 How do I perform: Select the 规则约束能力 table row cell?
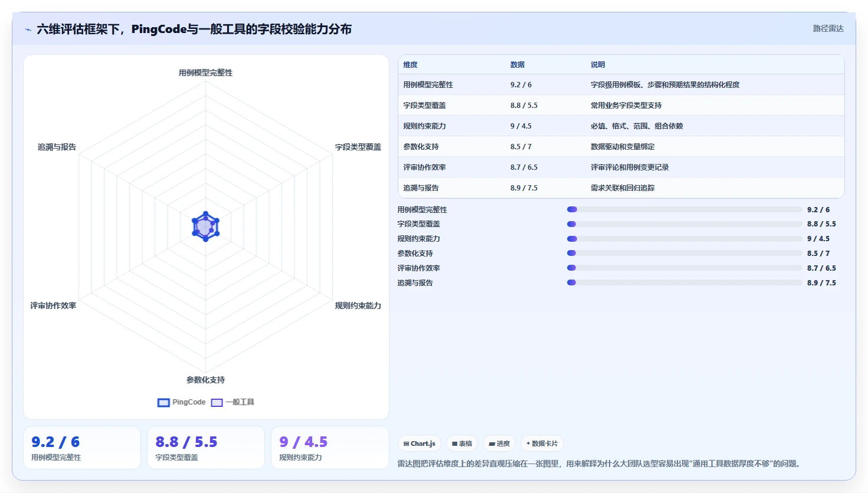coord(425,126)
